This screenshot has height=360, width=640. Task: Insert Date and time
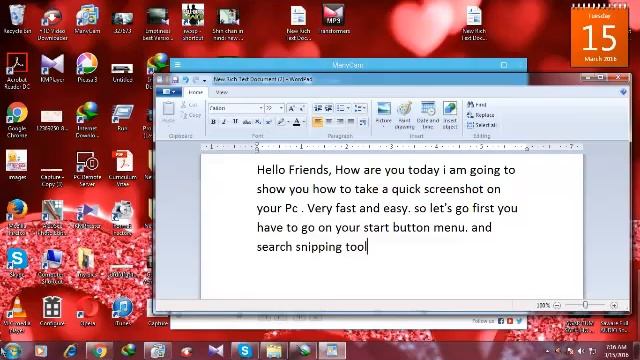(x=428, y=116)
